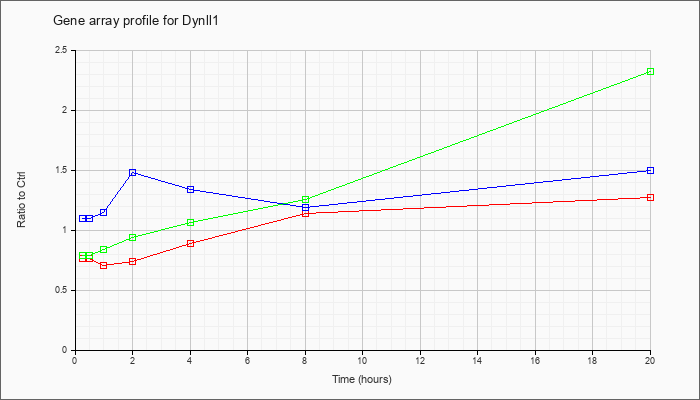This screenshot has height=400, width=700.
Task: Click the 10 tick label on x-axis
Action: click(362, 360)
